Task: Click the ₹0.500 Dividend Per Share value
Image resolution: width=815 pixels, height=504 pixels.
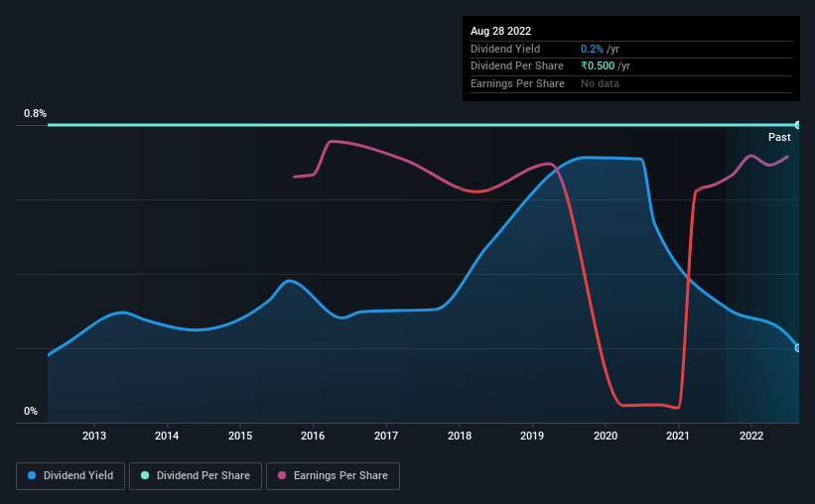Action: [598, 66]
